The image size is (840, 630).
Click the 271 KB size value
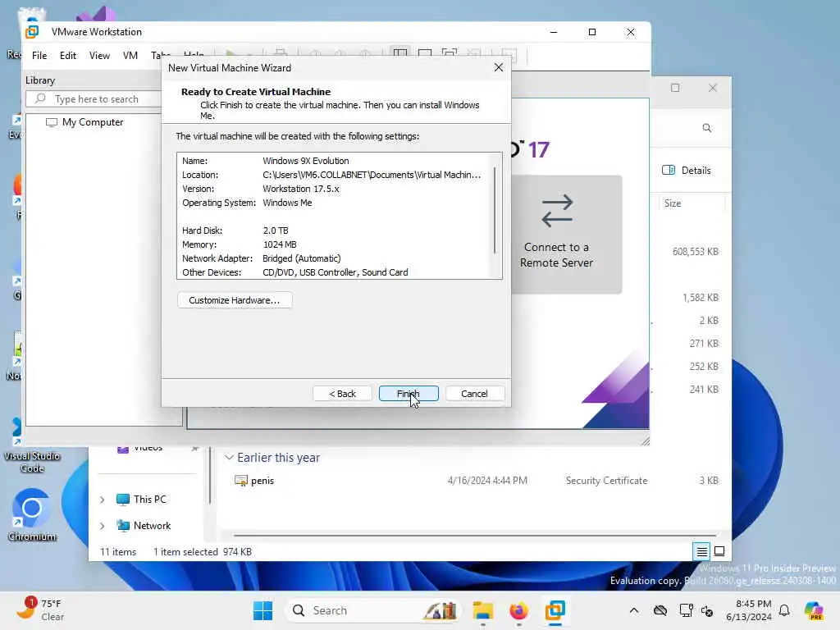click(704, 344)
